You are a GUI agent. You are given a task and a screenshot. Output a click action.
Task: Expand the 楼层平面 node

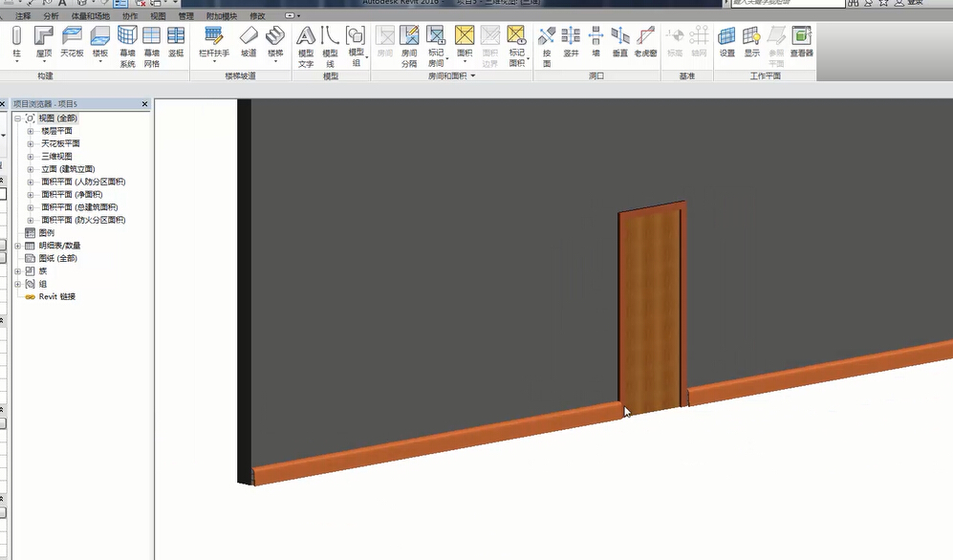tap(30, 131)
